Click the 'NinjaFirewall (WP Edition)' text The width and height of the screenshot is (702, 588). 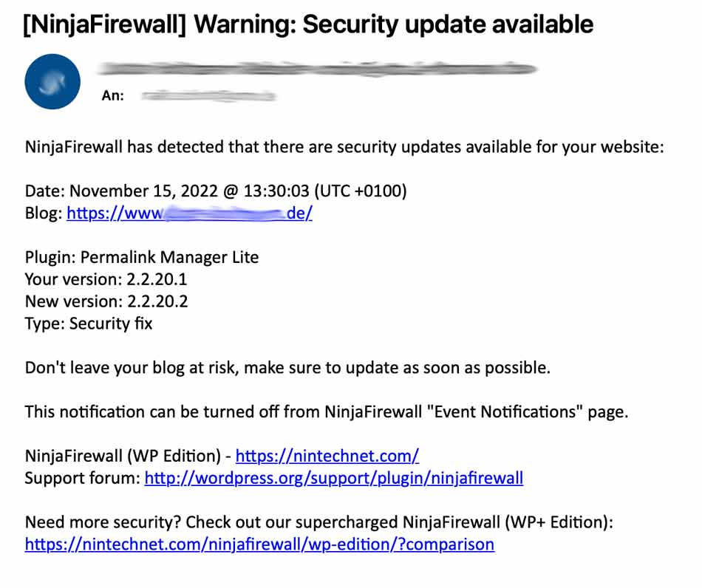(x=123, y=456)
